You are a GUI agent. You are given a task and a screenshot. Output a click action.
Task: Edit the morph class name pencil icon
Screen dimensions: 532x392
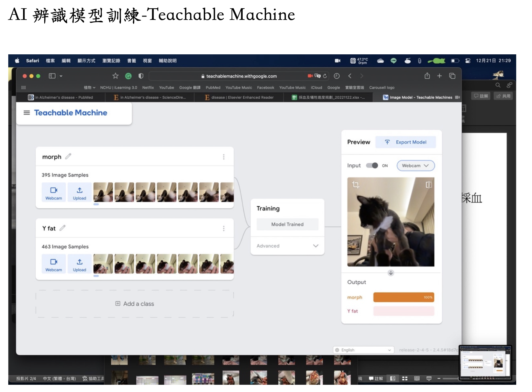(x=68, y=156)
